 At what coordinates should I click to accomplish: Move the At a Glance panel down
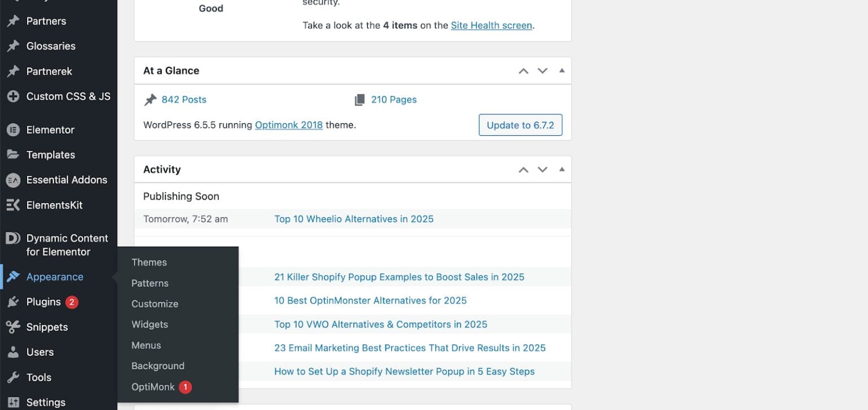pyautogui.click(x=542, y=71)
